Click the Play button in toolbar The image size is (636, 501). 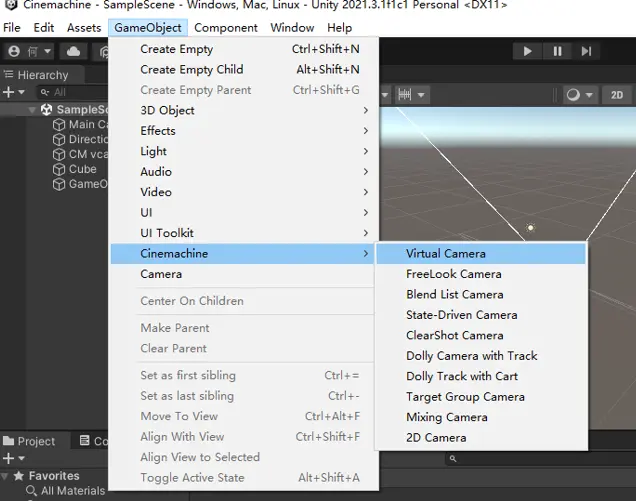coord(527,51)
